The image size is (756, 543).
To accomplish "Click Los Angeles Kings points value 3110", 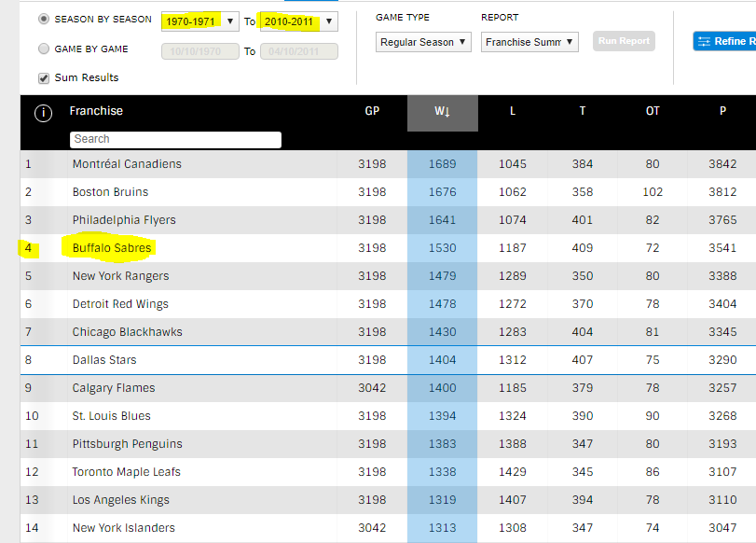I will 722,500.
